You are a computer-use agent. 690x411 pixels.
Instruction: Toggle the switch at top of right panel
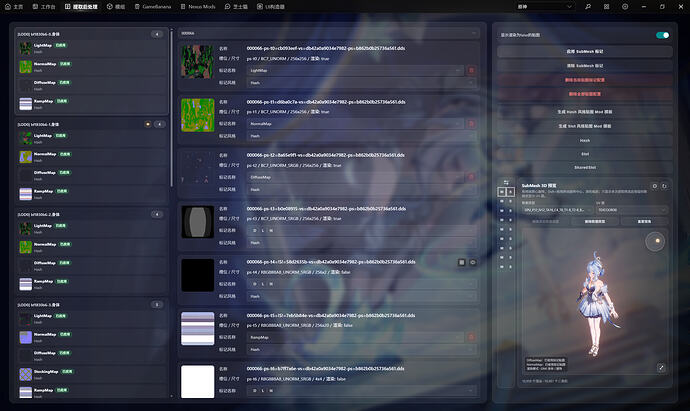click(x=662, y=35)
